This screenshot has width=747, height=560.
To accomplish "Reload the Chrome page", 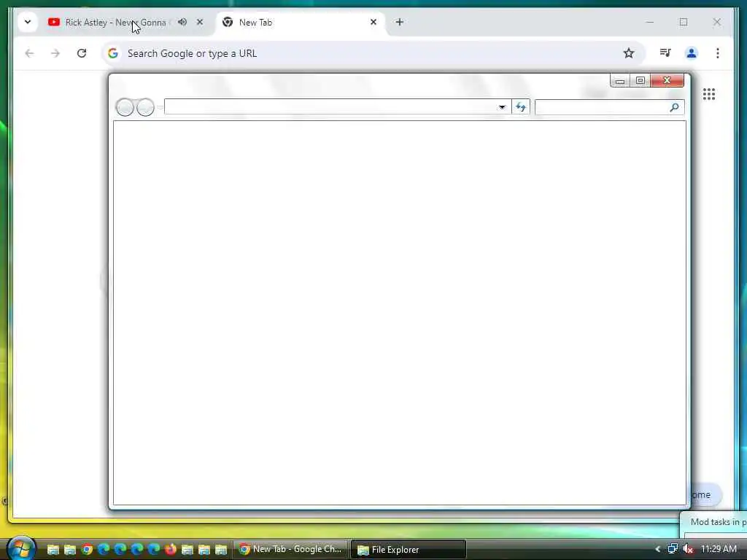I will (x=82, y=53).
